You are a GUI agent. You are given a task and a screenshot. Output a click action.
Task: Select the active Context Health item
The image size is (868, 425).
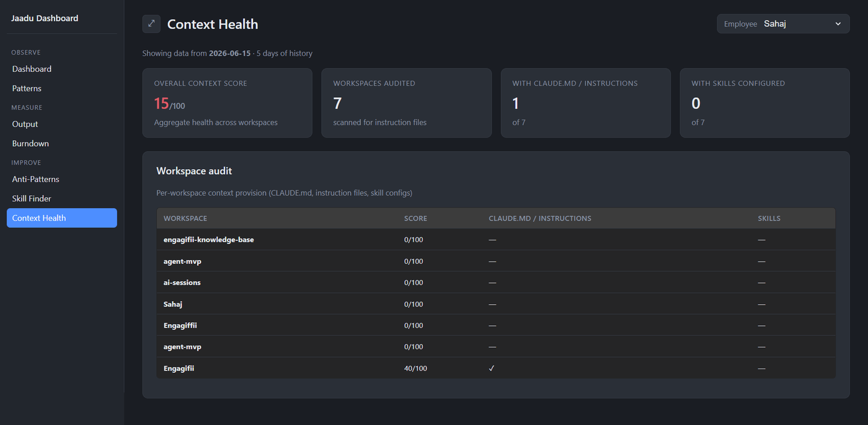click(61, 217)
